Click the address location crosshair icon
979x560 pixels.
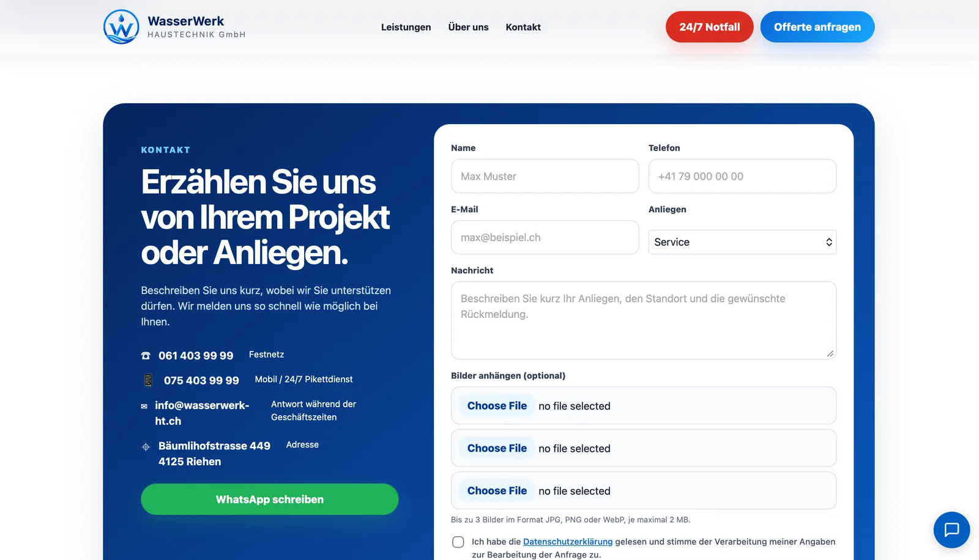coord(146,447)
